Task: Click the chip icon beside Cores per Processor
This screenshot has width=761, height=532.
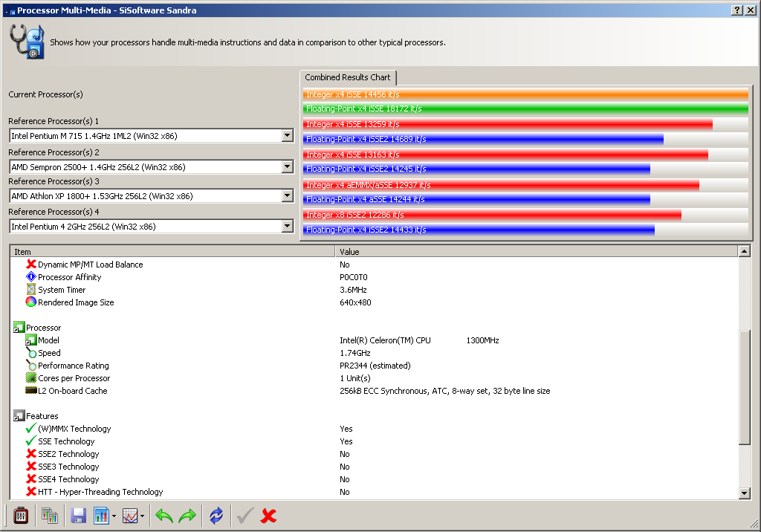Action: [31, 377]
